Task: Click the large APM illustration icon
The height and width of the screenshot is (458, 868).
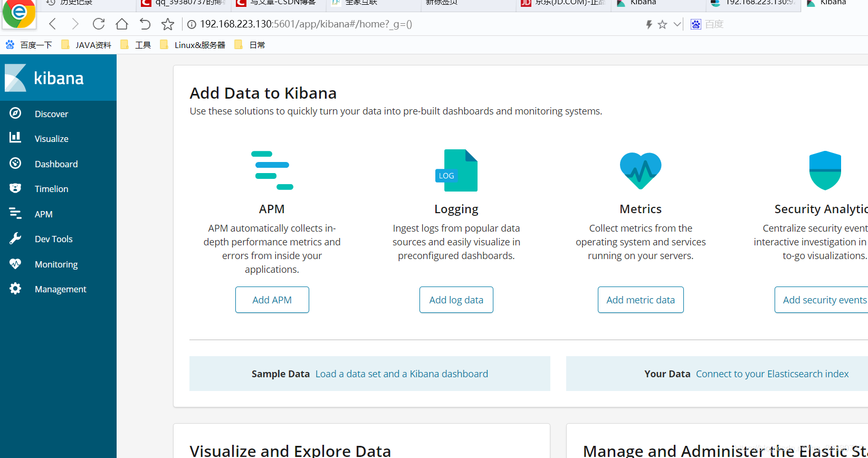Action: (272, 170)
